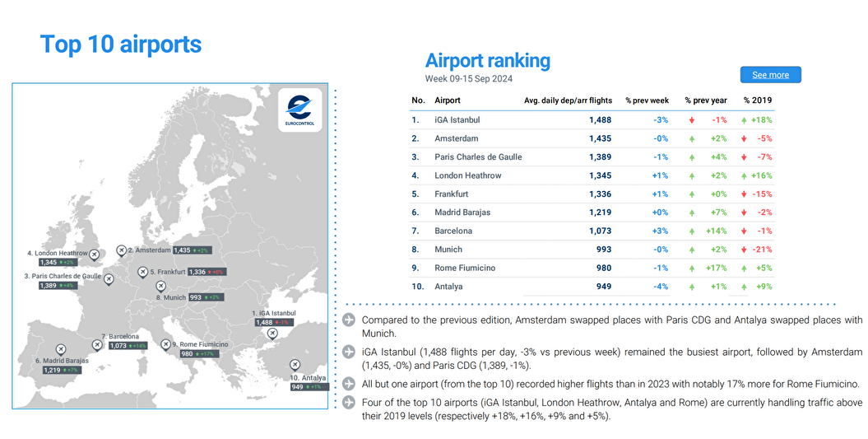Click the iGA Istanbul airplane map marker
Screen dimensions: 868x439
pos(272,333)
